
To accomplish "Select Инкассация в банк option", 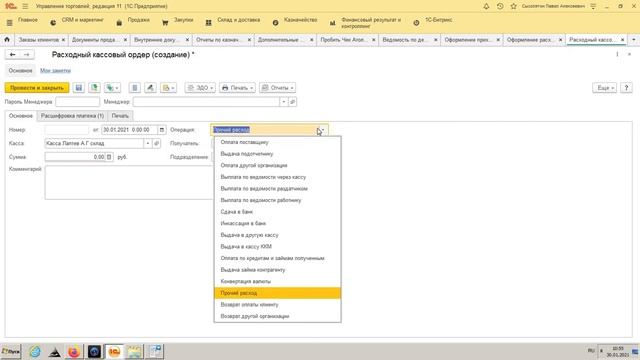I will (278, 224).
